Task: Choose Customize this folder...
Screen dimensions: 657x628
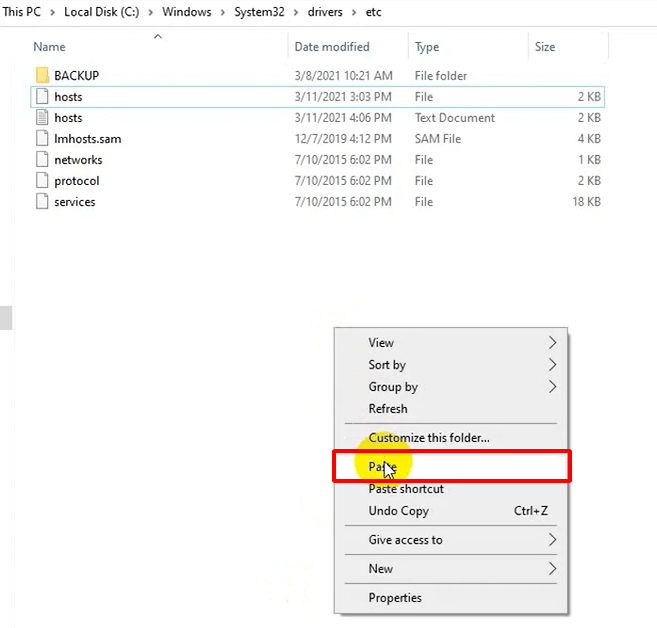Action: coord(451,438)
